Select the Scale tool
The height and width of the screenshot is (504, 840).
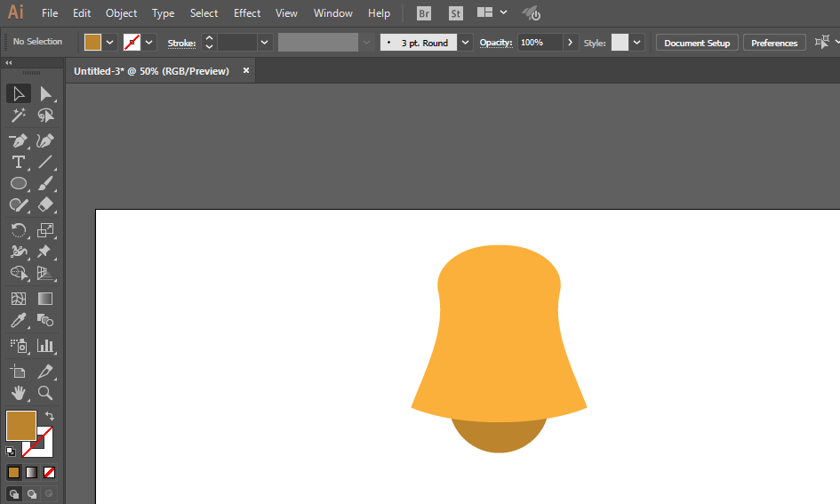[45, 230]
